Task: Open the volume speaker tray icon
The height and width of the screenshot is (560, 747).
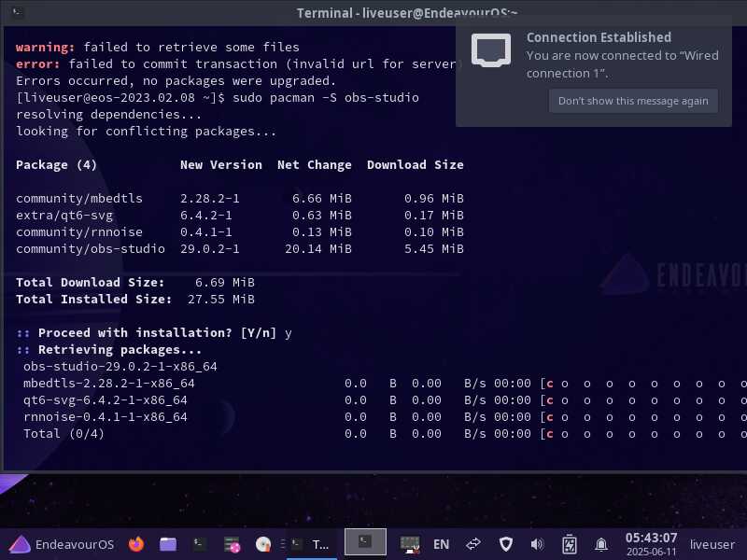Action: click(538, 544)
